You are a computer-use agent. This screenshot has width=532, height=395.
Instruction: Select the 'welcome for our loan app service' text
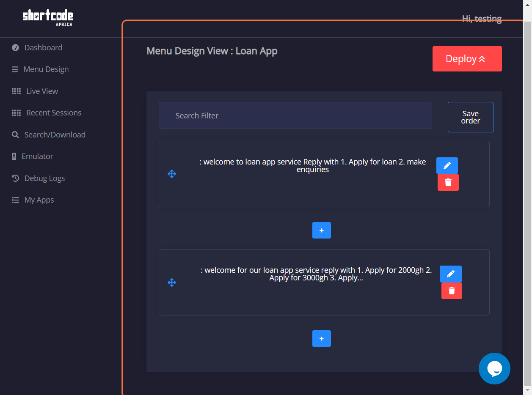pyautogui.click(x=316, y=274)
